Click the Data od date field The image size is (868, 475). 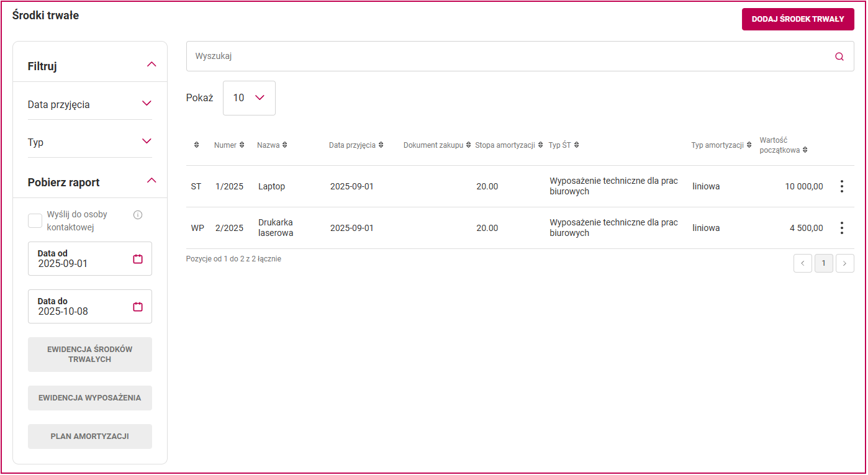click(x=90, y=259)
